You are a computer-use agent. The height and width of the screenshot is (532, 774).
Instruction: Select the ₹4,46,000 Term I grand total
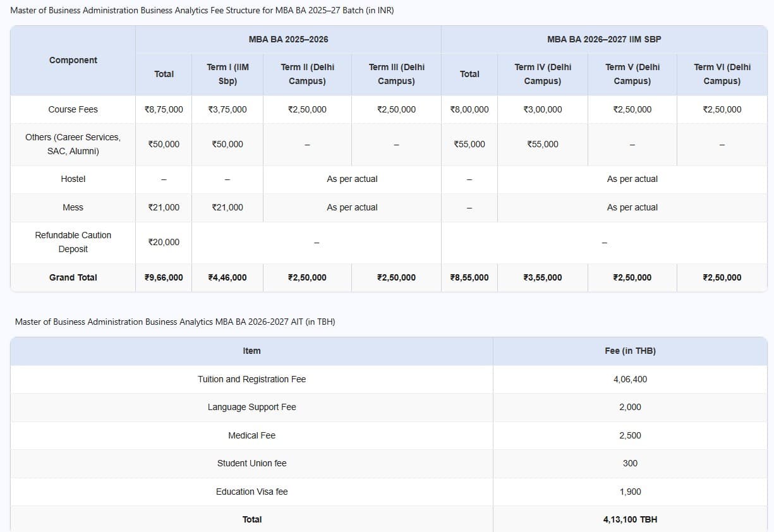pyautogui.click(x=227, y=277)
